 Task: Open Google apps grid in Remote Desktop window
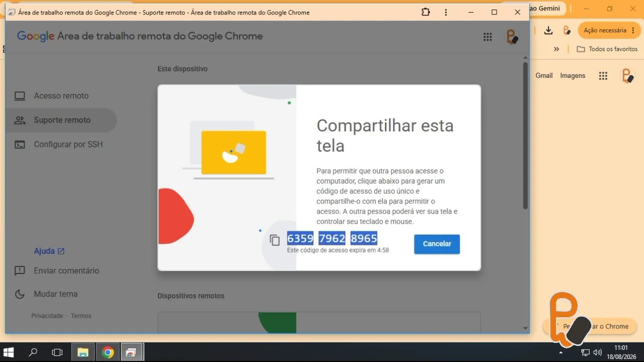[488, 37]
